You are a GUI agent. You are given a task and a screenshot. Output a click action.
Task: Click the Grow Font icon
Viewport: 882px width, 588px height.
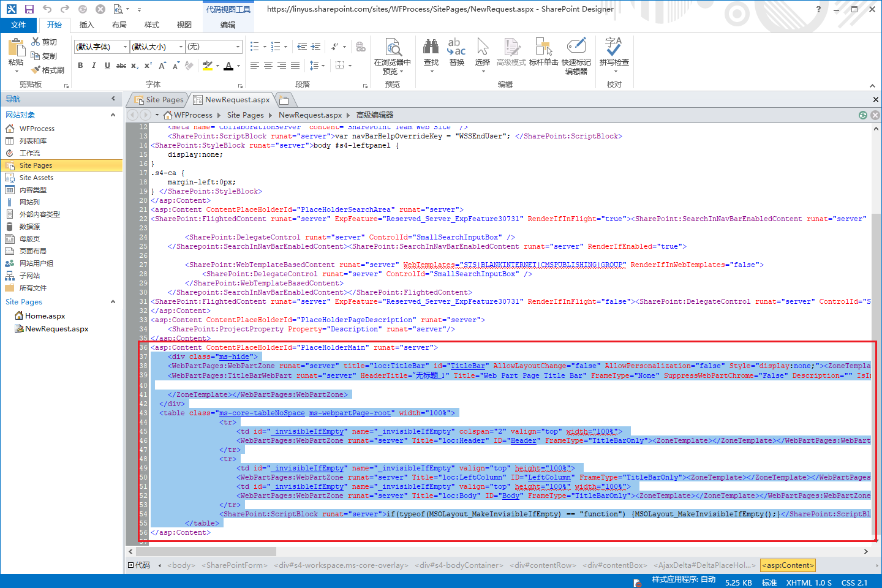(x=162, y=66)
